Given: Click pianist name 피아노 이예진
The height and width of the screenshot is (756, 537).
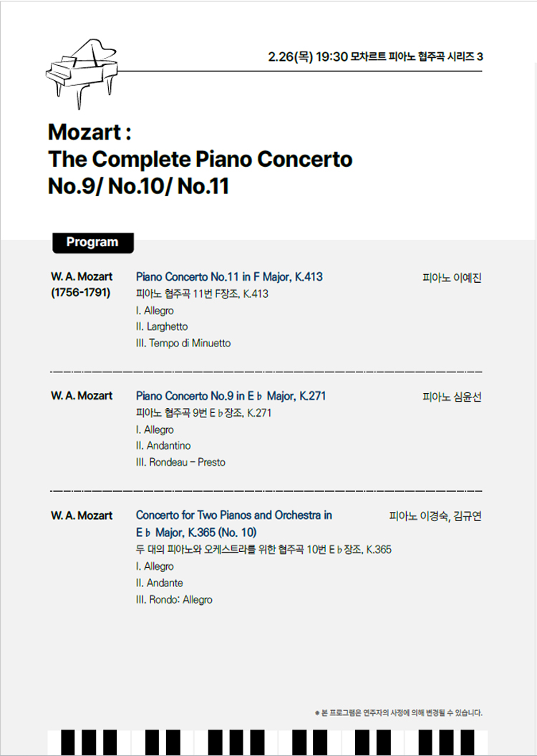Looking at the screenshot, I should tap(453, 277).
